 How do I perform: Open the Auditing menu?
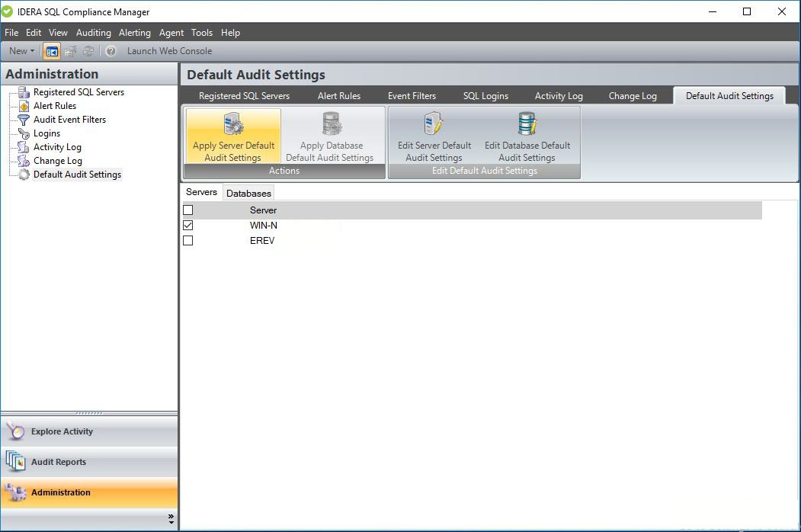[94, 33]
